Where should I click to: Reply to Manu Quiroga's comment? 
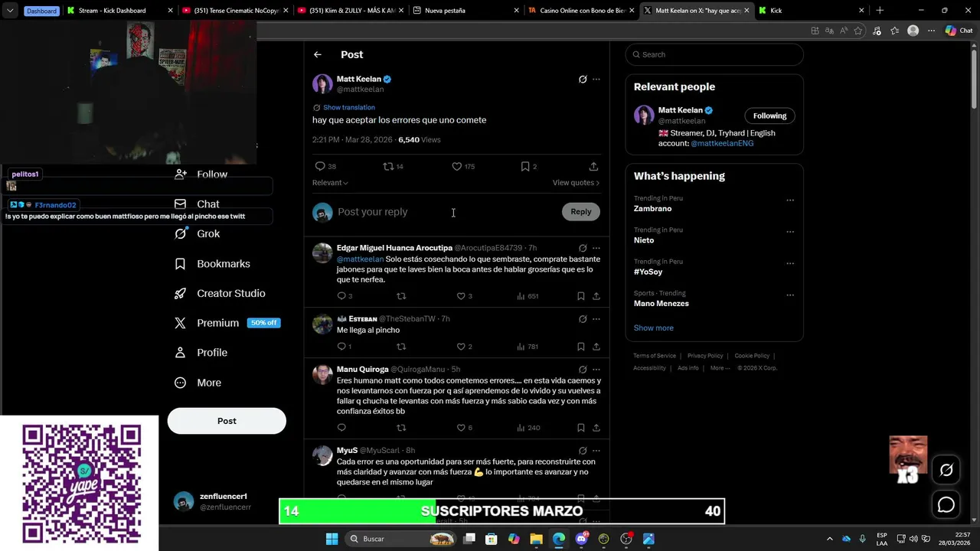[341, 428]
